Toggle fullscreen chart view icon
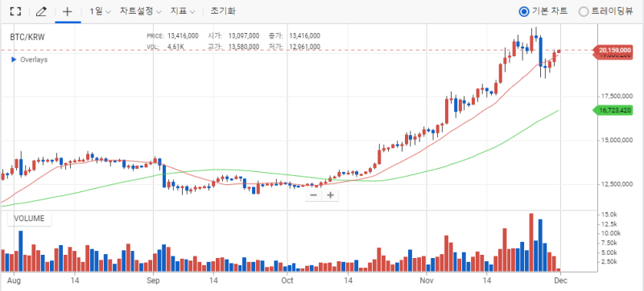Image resolution: width=644 pixels, height=291 pixels. [x=15, y=11]
